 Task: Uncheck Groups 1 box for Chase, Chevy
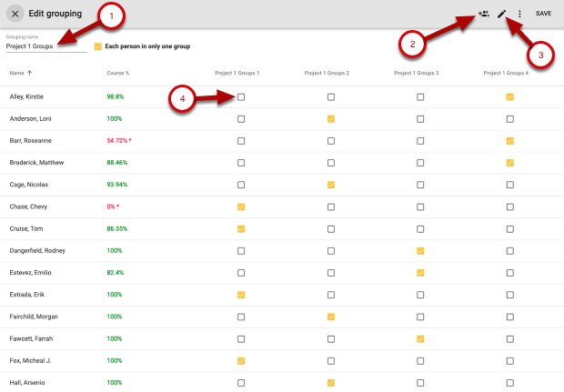[x=241, y=206]
